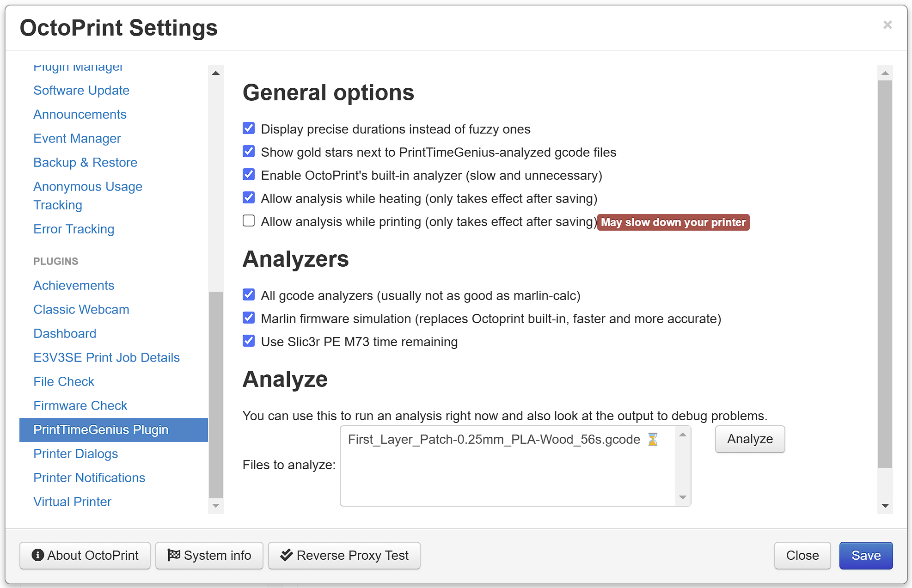
Task: Click the Analyze button
Action: (750, 439)
